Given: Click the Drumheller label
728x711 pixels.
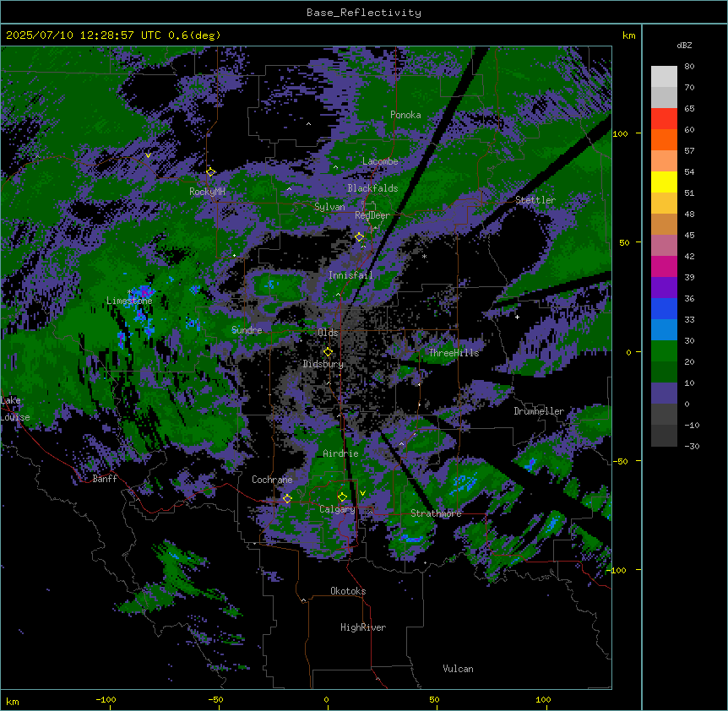Looking at the screenshot, I should (x=539, y=411).
